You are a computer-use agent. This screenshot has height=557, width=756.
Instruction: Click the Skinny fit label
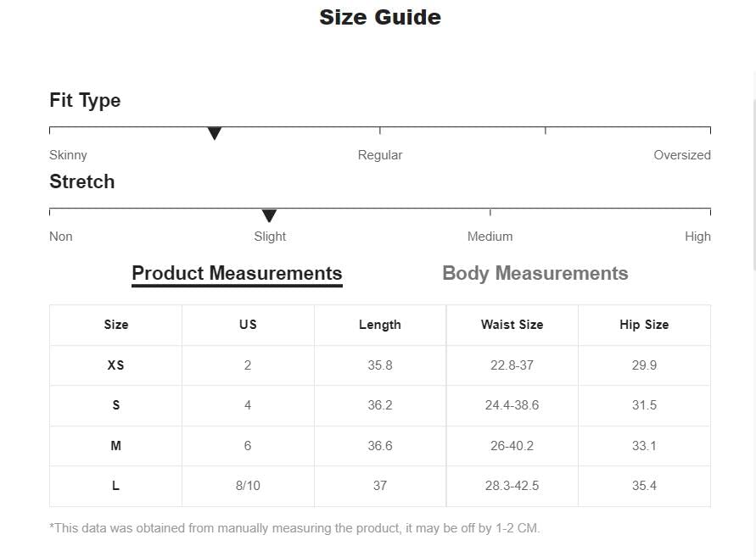68,155
